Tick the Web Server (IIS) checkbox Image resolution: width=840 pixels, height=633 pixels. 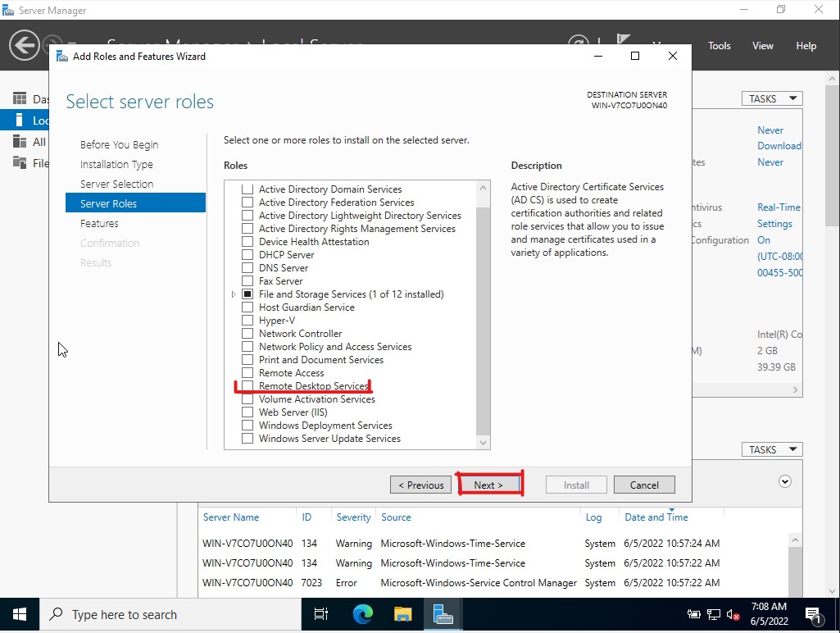click(247, 412)
